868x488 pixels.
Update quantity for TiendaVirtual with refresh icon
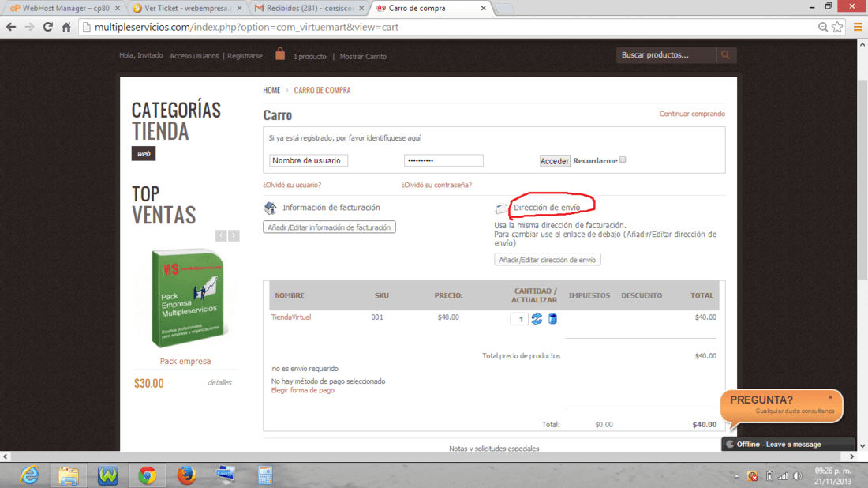pos(537,318)
